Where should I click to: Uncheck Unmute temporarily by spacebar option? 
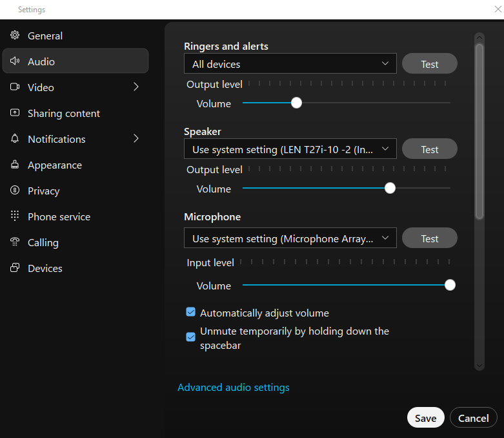click(191, 337)
